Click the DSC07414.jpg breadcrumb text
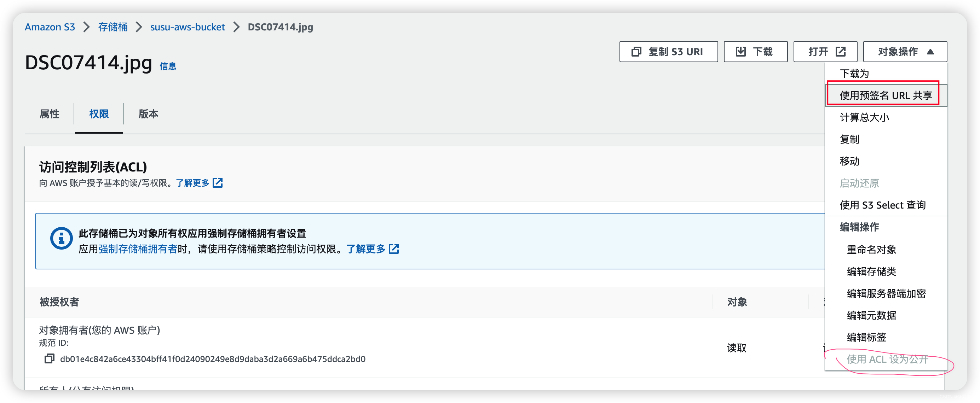 (281, 27)
